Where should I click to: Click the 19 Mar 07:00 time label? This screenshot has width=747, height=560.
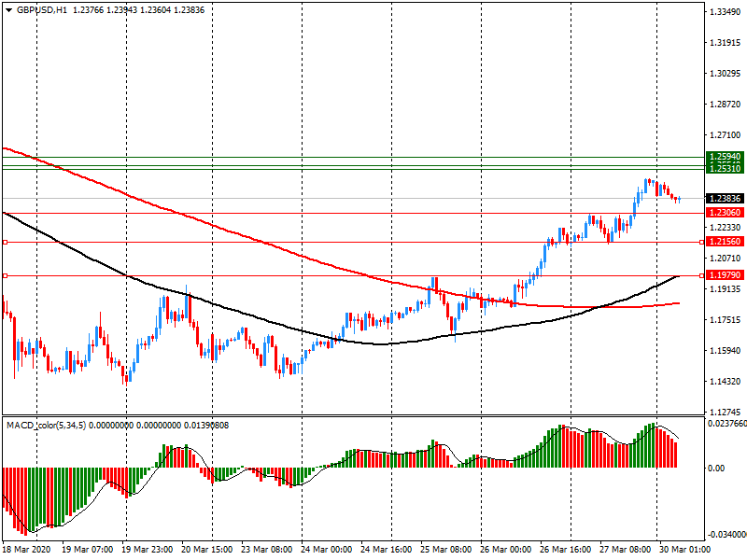click(87, 550)
